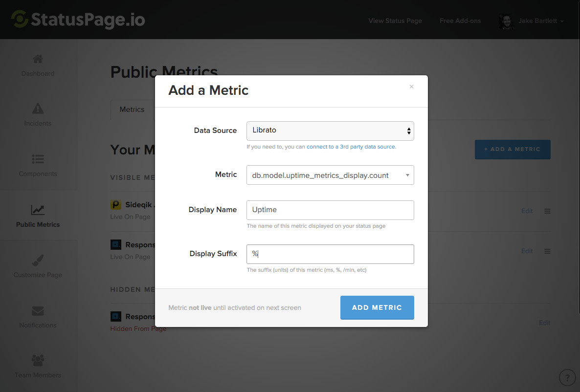Open Public Metrics chart icon
This screenshot has height=392, width=580.
click(38, 210)
